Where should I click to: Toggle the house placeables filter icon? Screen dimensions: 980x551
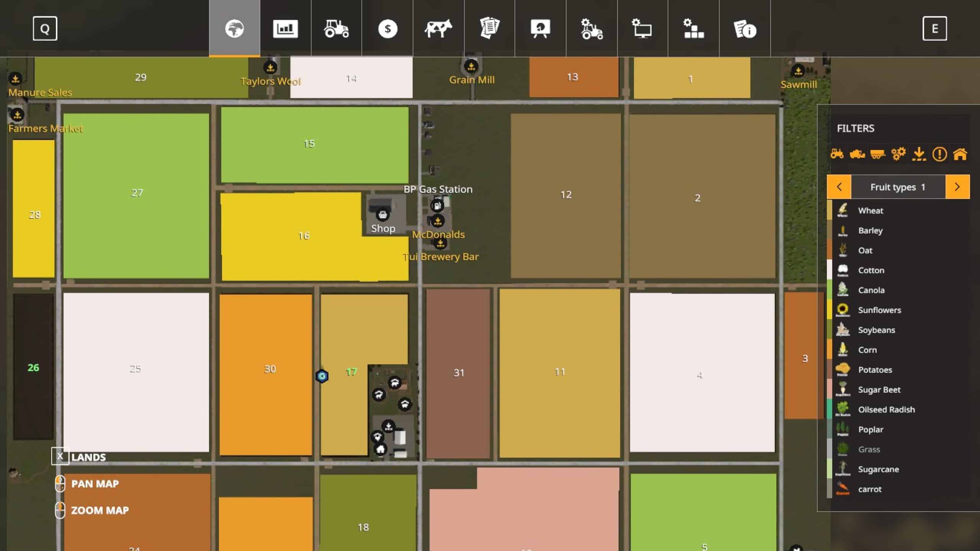click(960, 154)
